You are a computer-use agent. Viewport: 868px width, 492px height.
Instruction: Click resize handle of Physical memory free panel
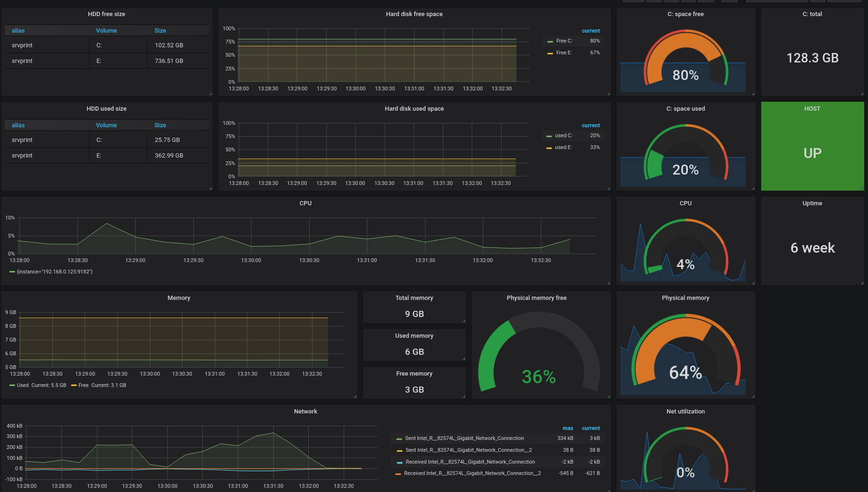(x=608, y=396)
